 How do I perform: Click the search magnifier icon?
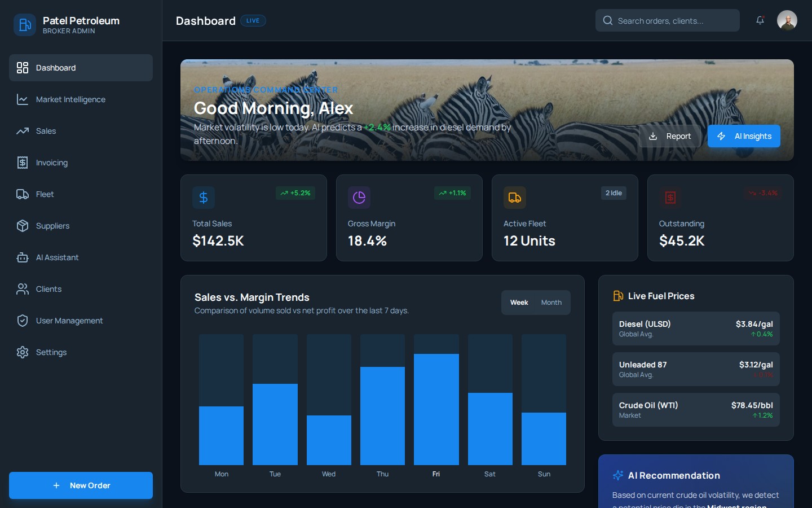(608, 20)
